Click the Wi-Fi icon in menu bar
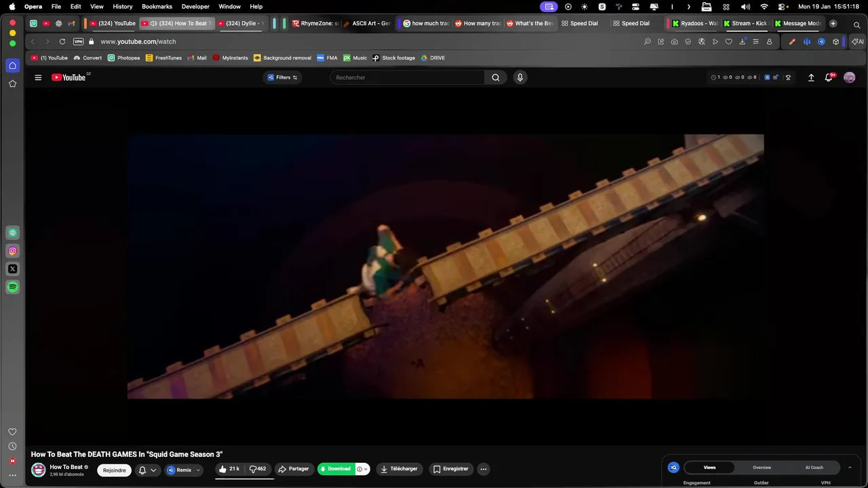This screenshot has width=868, height=488. coord(764,6)
